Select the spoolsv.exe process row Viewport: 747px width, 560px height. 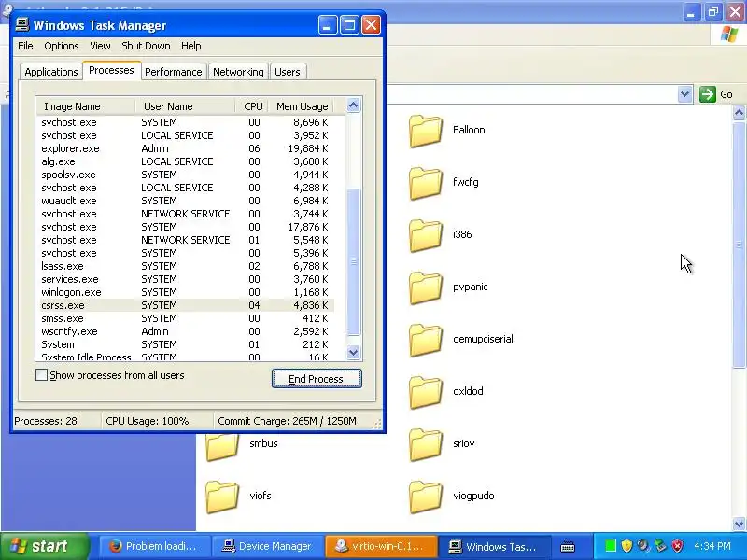(185, 175)
